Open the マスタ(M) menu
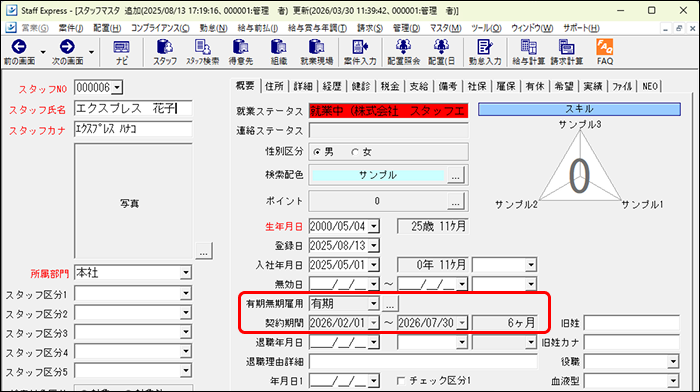The height and width of the screenshot is (392, 700). [x=446, y=28]
